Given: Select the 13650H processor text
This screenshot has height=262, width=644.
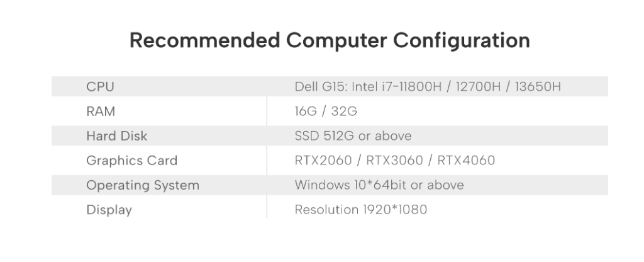Looking at the screenshot, I should (538, 86).
